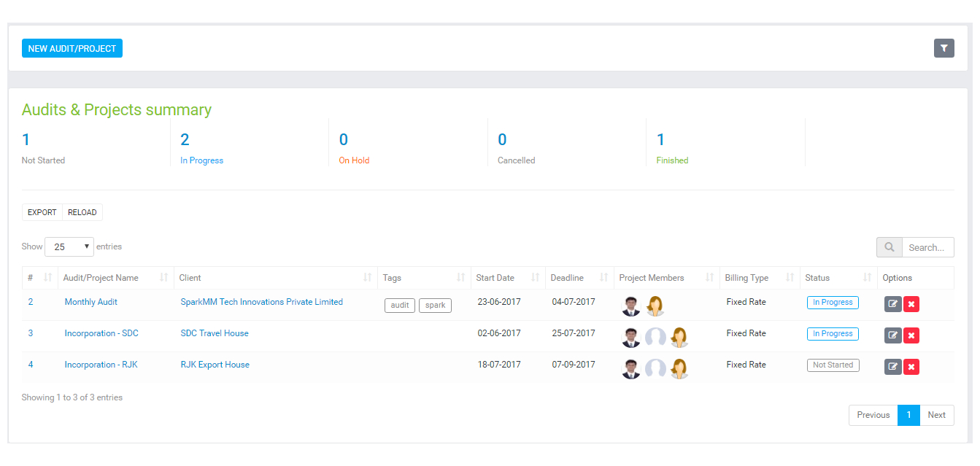Screen dimensions: 980x466
Task: Reload the projects table
Action: click(82, 212)
